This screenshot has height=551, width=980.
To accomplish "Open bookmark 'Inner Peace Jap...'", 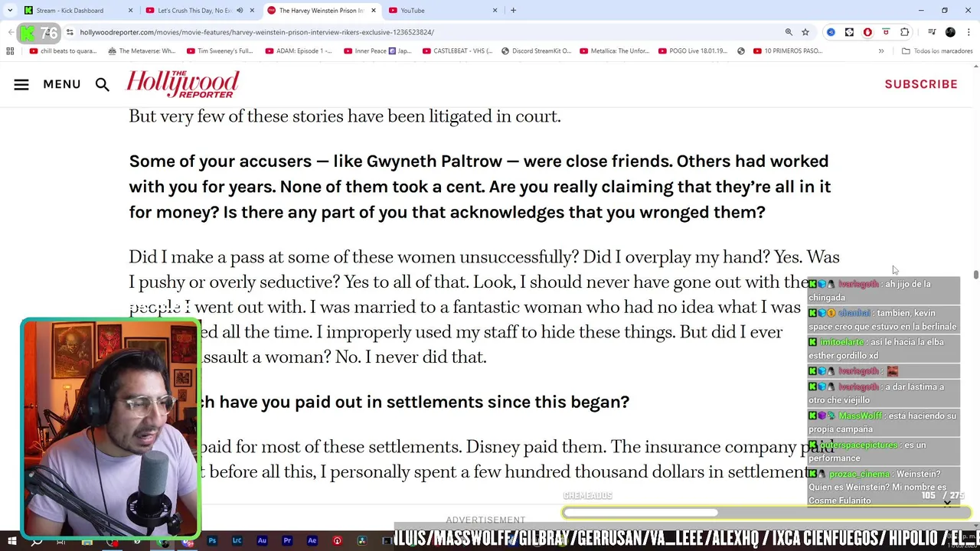I will 377,51.
